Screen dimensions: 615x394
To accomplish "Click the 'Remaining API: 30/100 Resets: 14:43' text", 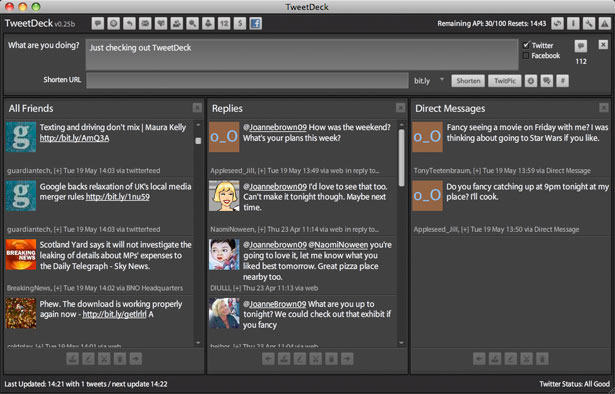I will click(491, 24).
